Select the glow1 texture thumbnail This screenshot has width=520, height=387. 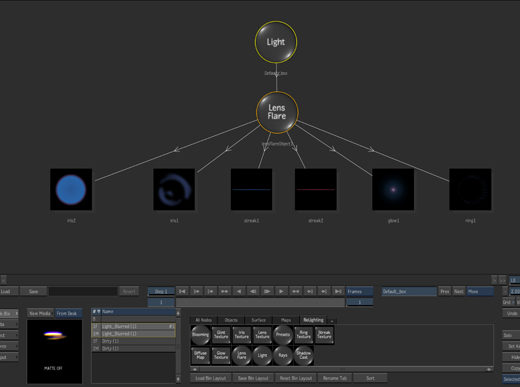pos(393,189)
